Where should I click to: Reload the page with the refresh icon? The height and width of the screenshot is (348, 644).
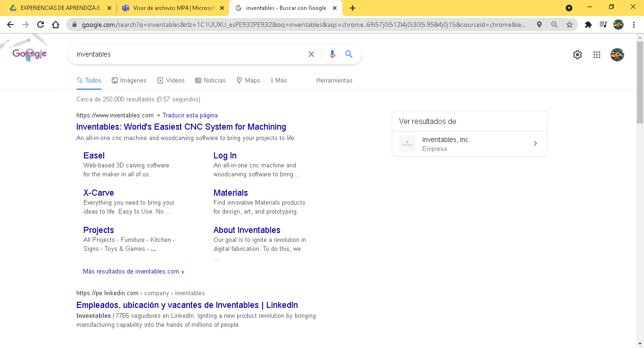(41, 25)
